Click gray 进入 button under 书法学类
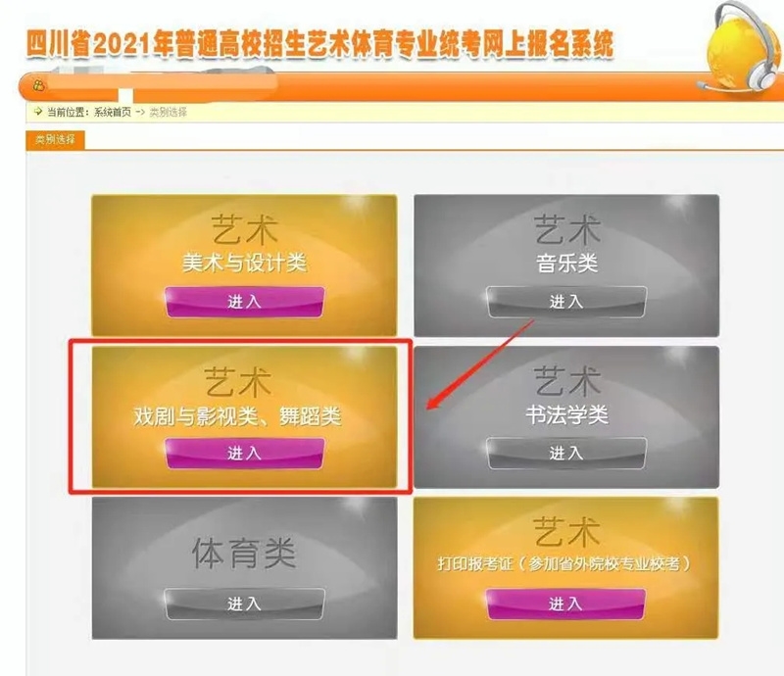 [566, 454]
